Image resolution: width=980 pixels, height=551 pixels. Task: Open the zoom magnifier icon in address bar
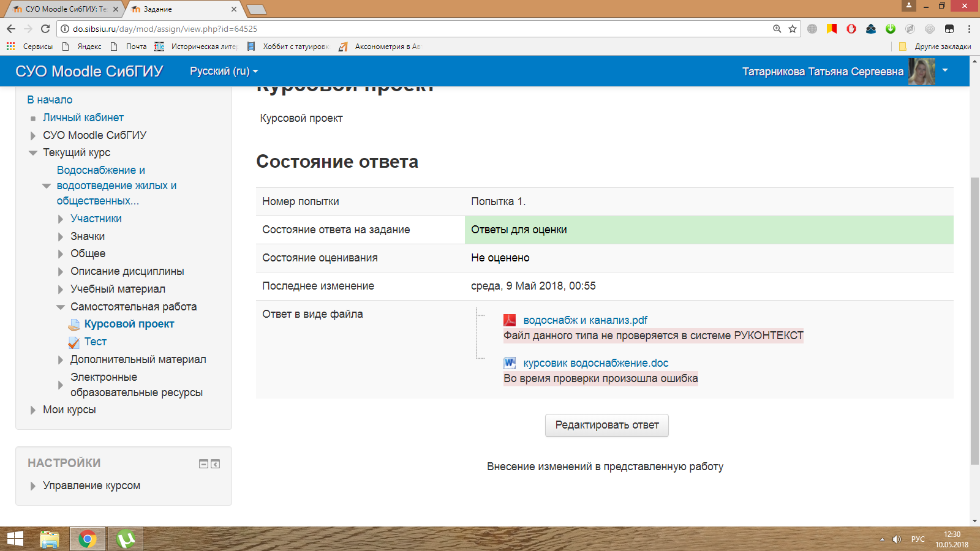coord(777,29)
